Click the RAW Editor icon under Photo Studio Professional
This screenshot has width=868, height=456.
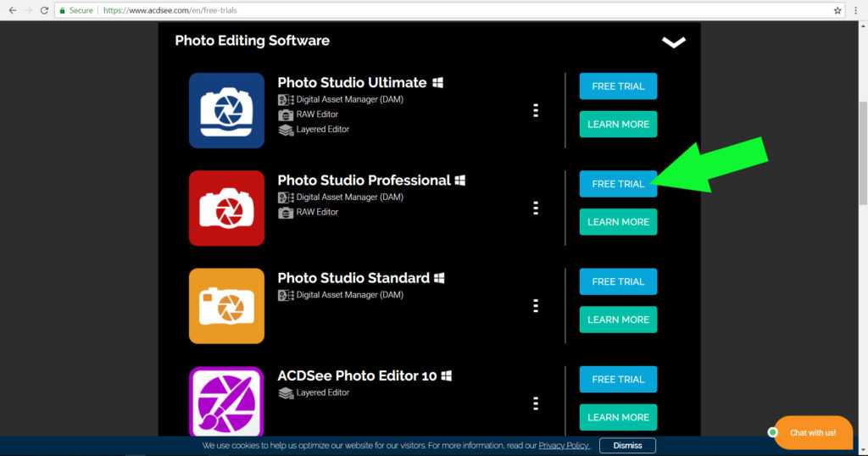(x=286, y=213)
